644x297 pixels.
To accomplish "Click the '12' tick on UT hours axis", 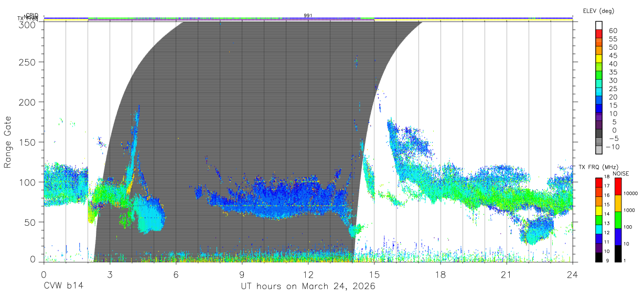I will 308,274.
